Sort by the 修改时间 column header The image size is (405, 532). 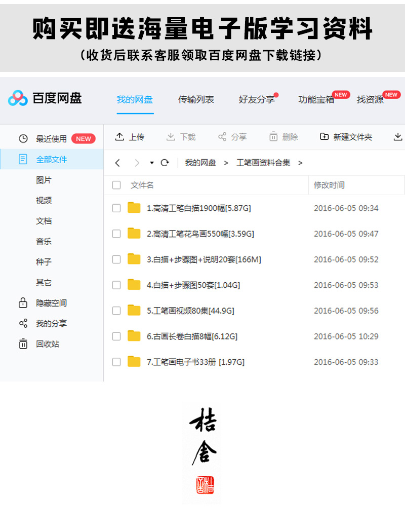[329, 185]
